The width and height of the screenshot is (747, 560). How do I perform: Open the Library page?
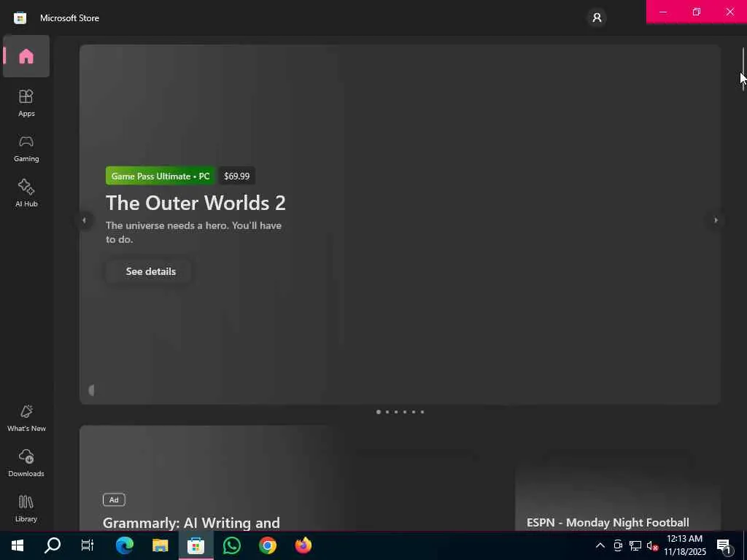26,508
